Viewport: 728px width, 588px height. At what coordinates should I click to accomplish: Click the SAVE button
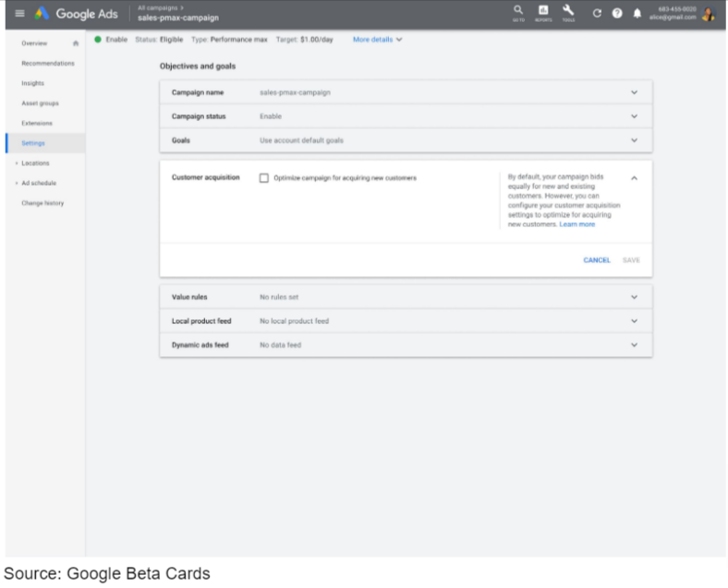click(631, 260)
